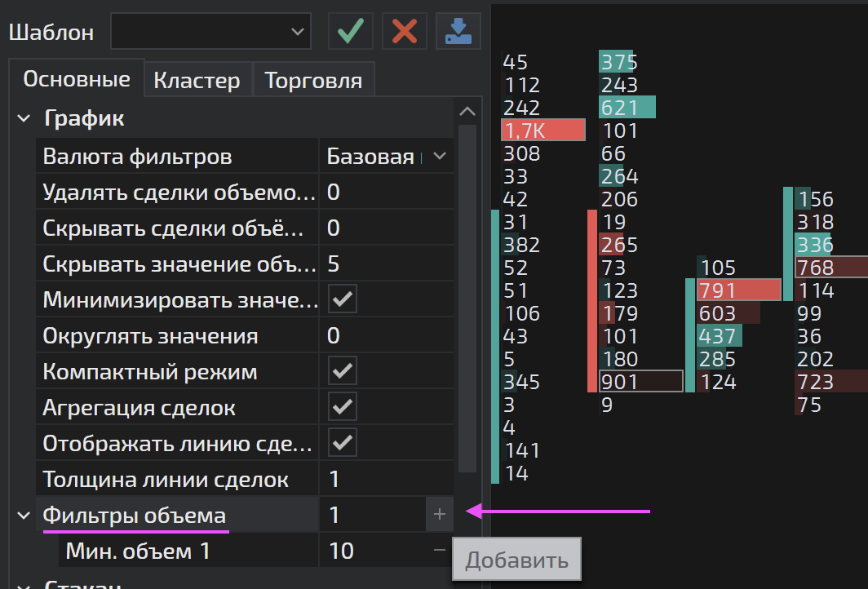Click minus icon beside Мин. объем 1
Screen dimensions: 868x589
pyautogui.click(x=440, y=551)
